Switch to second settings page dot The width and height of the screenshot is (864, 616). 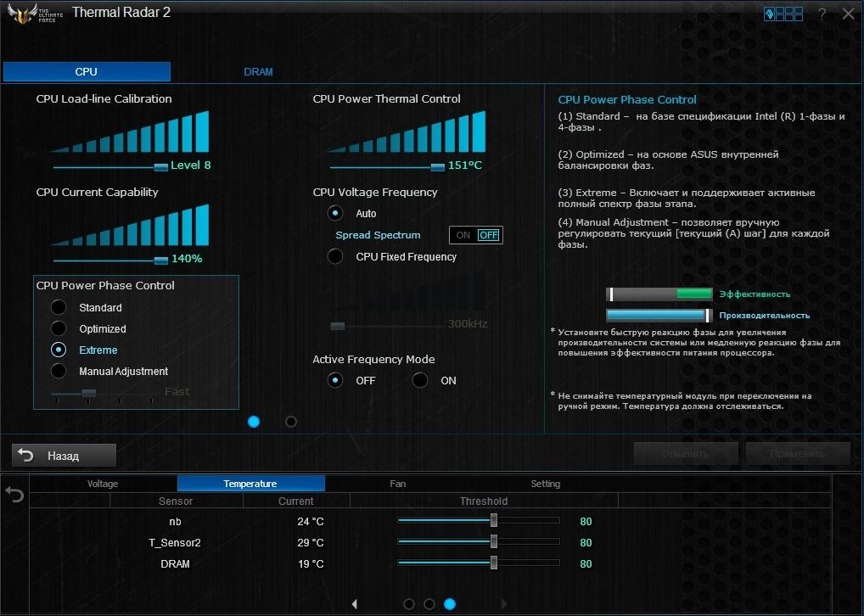(291, 422)
